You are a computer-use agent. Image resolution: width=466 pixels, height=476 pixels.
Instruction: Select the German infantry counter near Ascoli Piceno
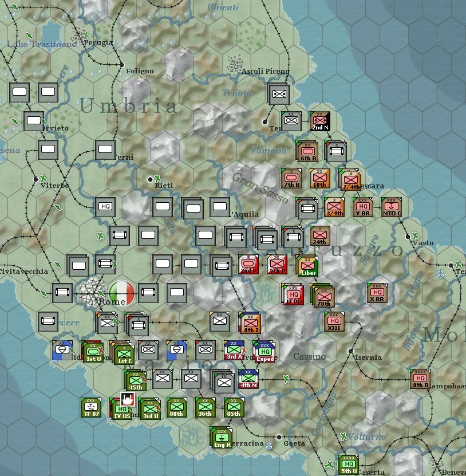point(278,93)
